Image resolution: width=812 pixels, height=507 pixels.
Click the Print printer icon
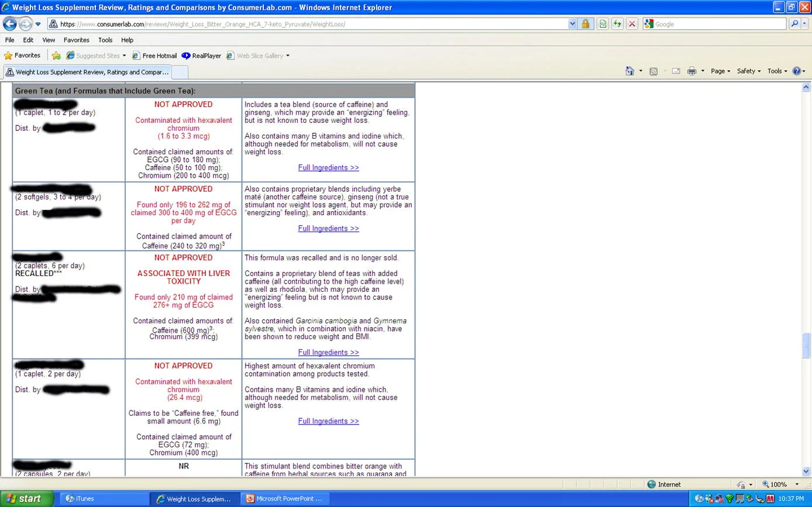[x=692, y=71]
